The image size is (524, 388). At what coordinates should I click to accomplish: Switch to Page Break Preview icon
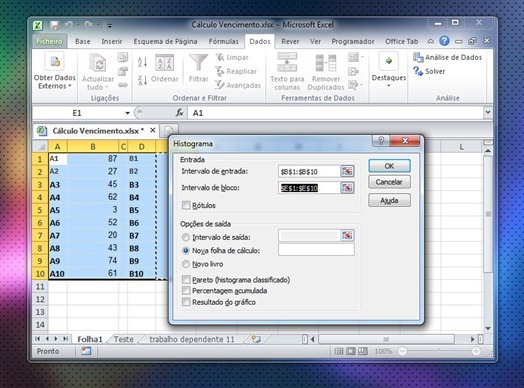[x=363, y=351]
